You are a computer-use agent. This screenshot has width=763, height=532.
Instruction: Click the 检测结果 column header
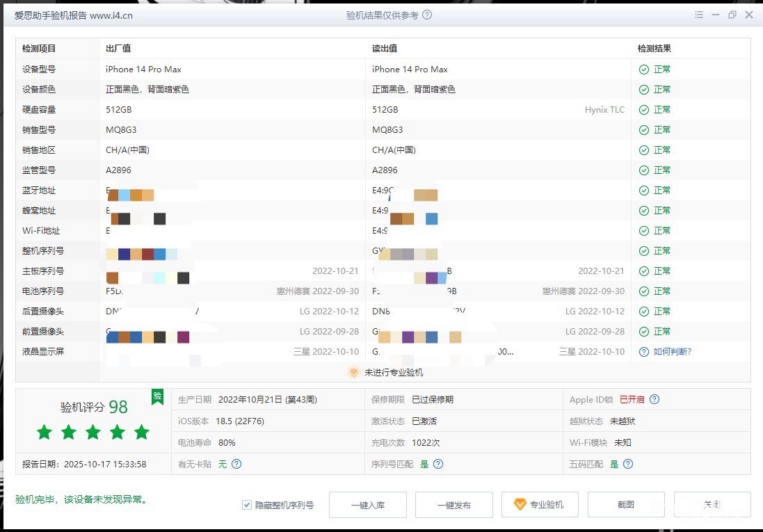click(654, 49)
